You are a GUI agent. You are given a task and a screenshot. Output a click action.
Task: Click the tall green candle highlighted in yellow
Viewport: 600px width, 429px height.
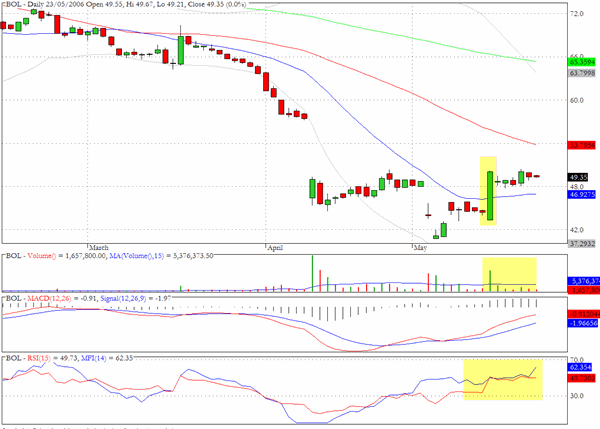[490, 196]
